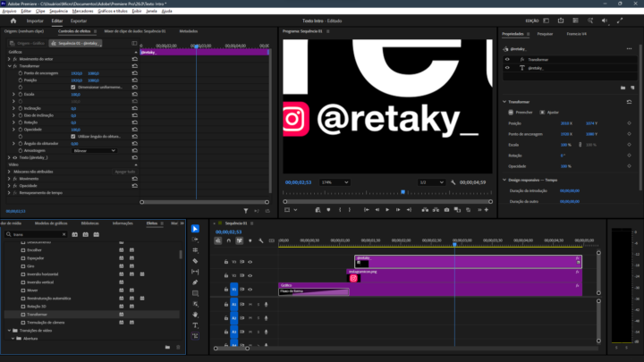This screenshot has height=362, width=644.
Task: Open the zoom level 174% dropdown
Action: [335, 182]
